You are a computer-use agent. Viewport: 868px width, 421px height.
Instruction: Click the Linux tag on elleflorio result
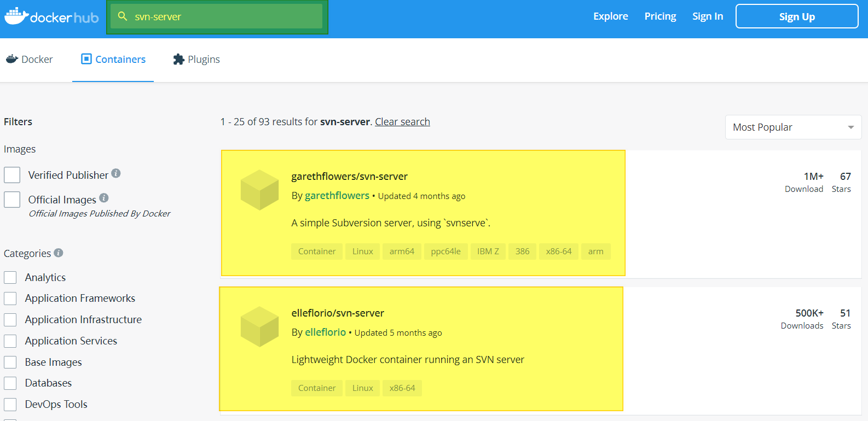pos(362,388)
